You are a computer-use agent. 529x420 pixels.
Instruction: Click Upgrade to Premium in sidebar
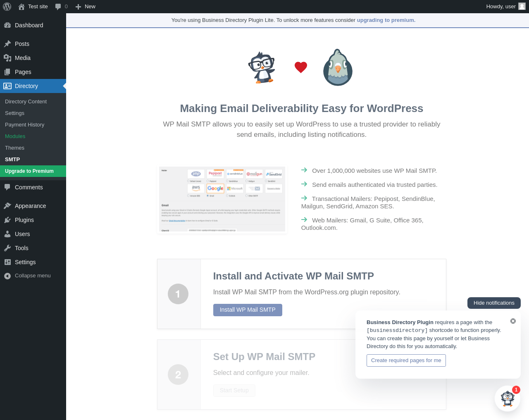tap(33, 171)
